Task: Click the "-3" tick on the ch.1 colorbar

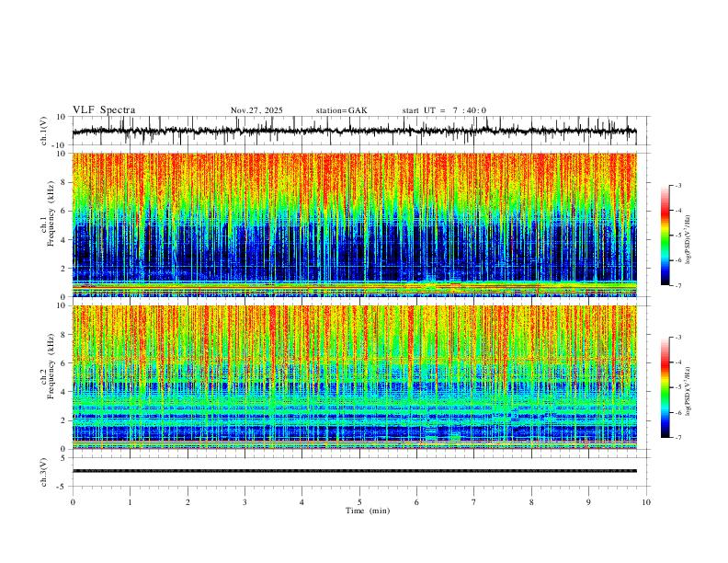Action: (677, 185)
